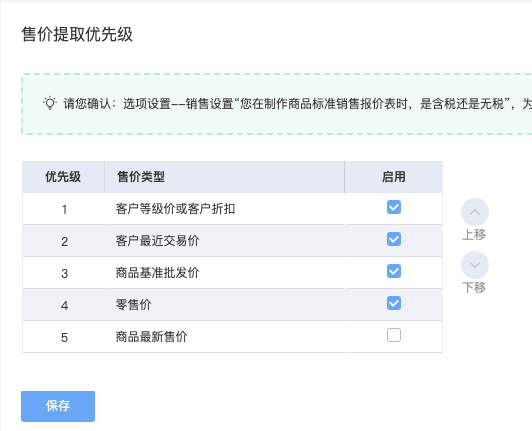Click the lightbulb tip icon in the notice
This screenshot has width=532, height=431.
tap(50, 104)
